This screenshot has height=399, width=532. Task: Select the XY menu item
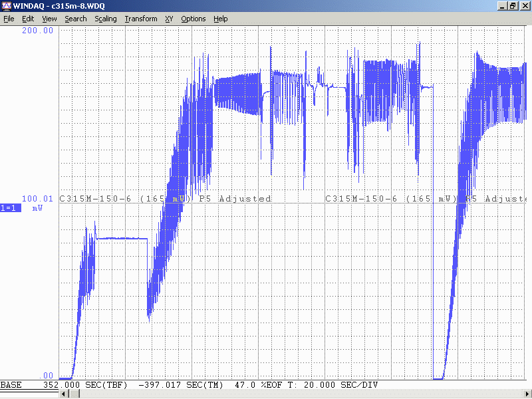(169, 19)
